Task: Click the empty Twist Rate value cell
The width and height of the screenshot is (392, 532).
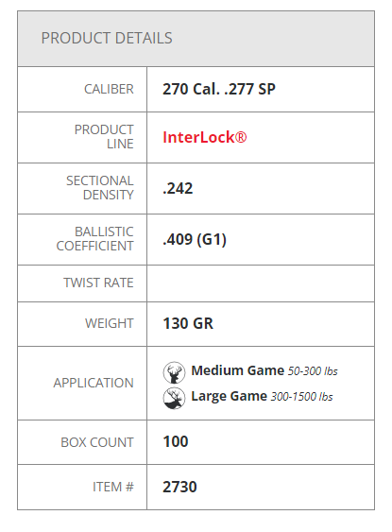Action: (x=261, y=283)
